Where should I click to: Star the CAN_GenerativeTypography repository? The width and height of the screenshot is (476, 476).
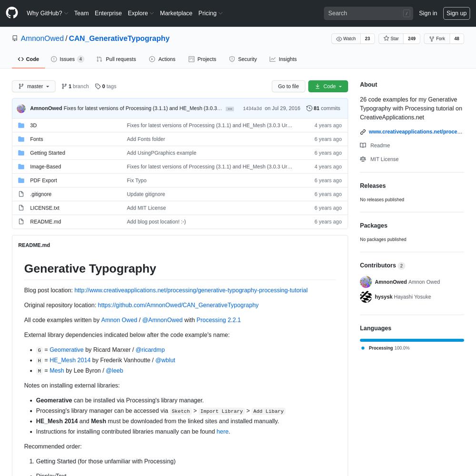pos(391,39)
